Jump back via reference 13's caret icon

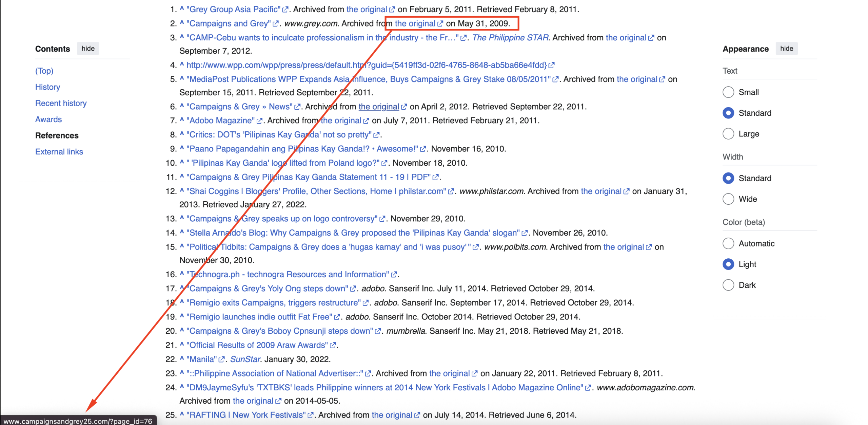pos(182,218)
